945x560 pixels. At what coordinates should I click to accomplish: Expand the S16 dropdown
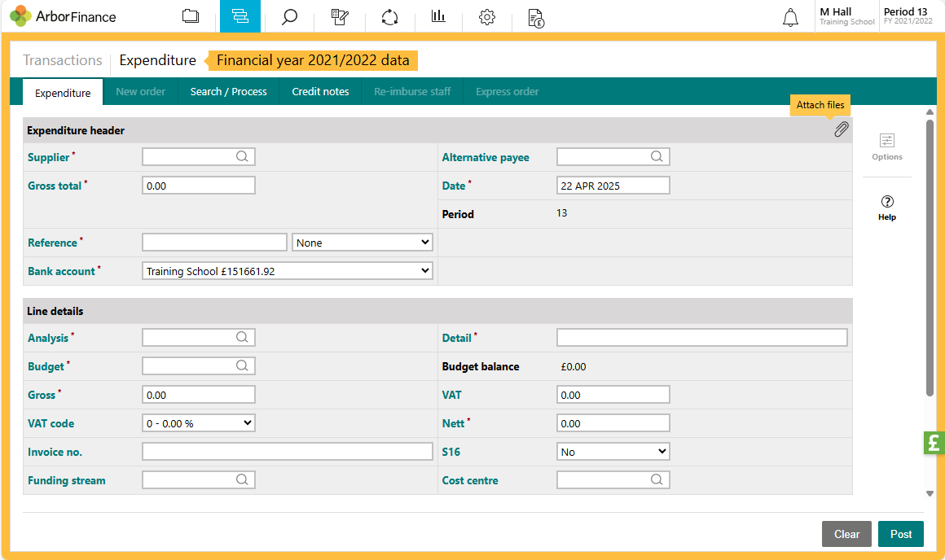pyautogui.click(x=613, y=452)
